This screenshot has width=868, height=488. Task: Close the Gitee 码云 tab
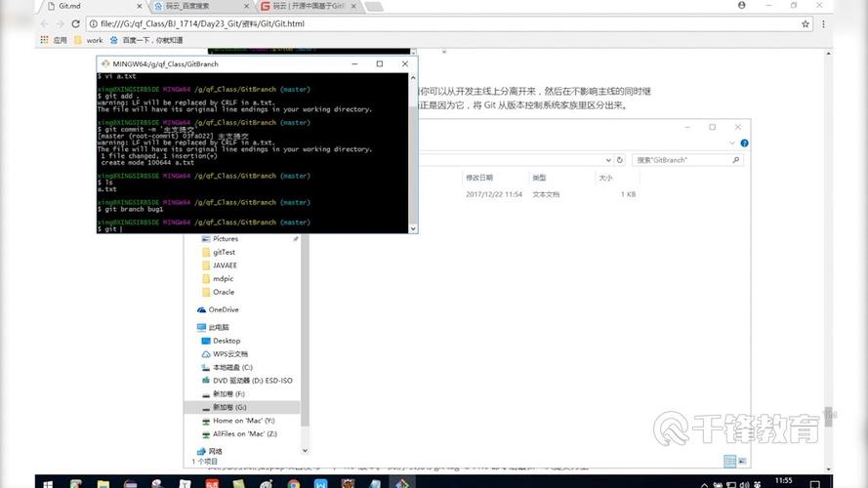tap(353, 6)
